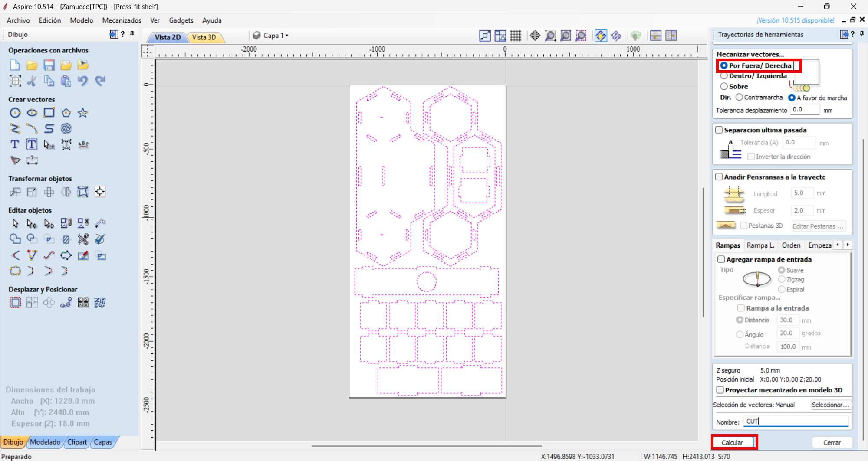Click the canvas horizontal scrollbar
This screenshot has height=461, width=868.
(x=426, y=446)
